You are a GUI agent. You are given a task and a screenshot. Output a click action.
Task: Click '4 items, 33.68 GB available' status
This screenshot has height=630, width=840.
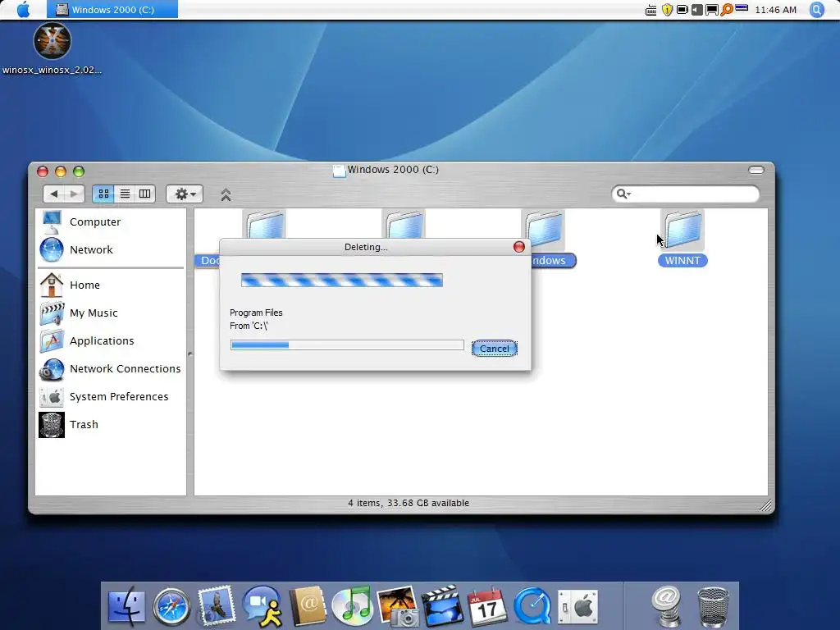409,503
